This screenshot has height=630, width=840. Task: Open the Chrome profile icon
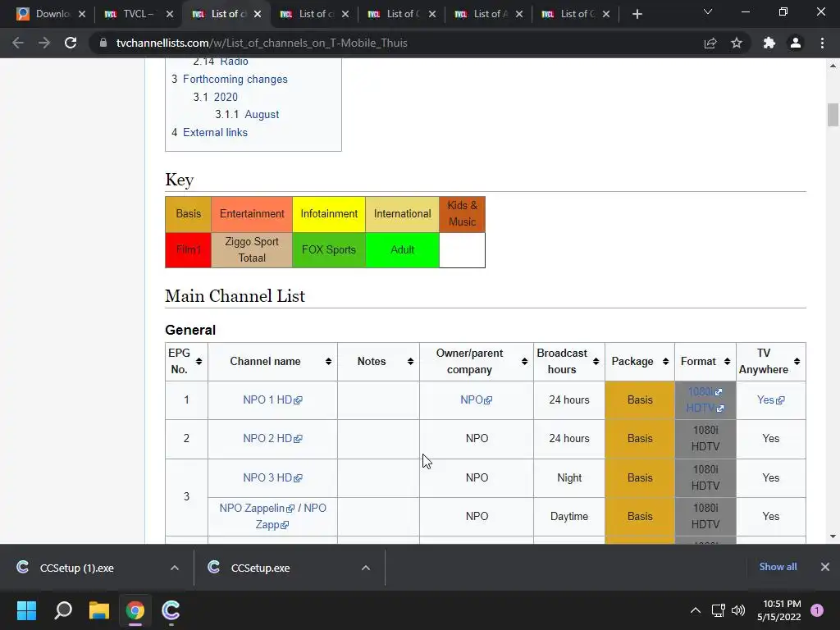click(x=796, y=43)
